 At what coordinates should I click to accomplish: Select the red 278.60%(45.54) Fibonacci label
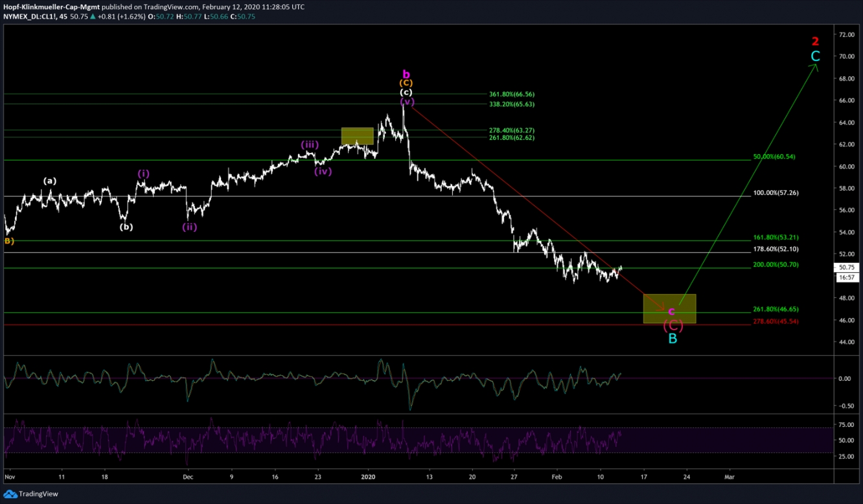point(776,321)
